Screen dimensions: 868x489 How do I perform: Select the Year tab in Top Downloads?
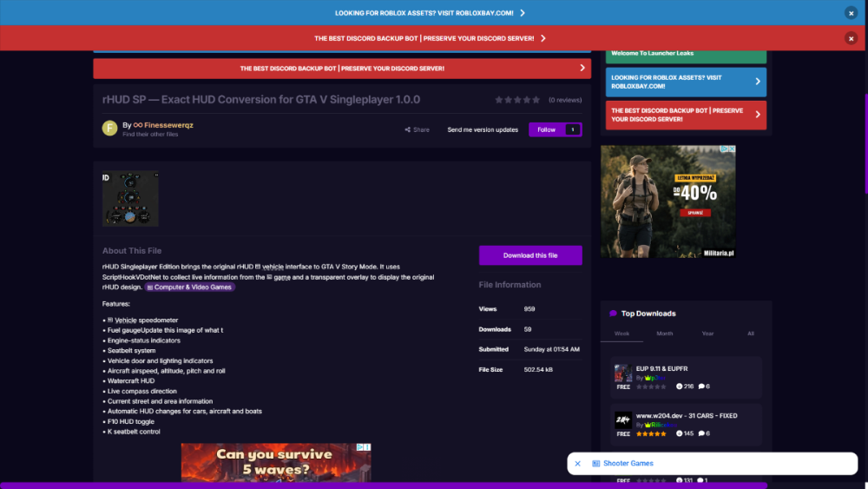point(707,334)
